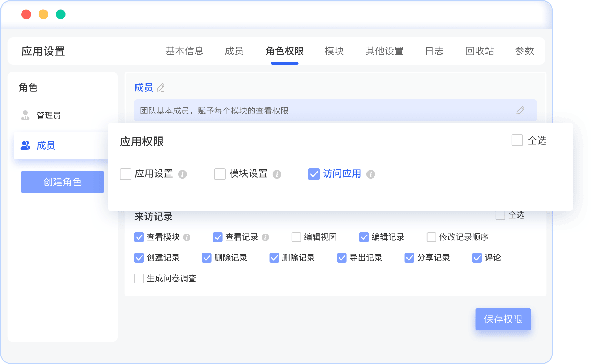Click the 创建角色 button
The width and height of the screenshot is (593, 364).
62,182
